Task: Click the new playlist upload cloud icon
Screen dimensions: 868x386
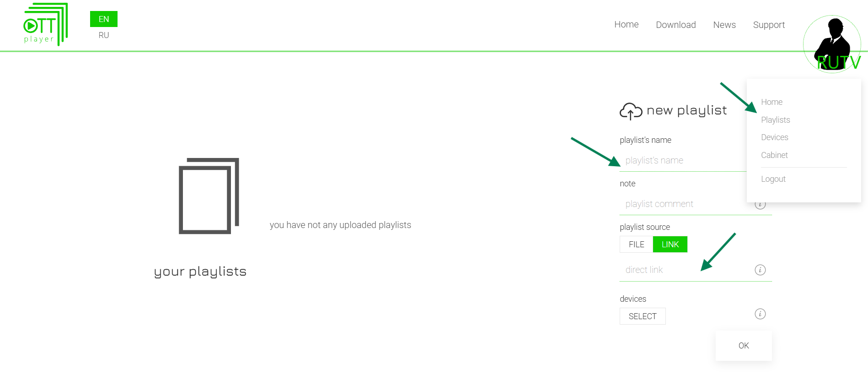Action: click(631, 111)
